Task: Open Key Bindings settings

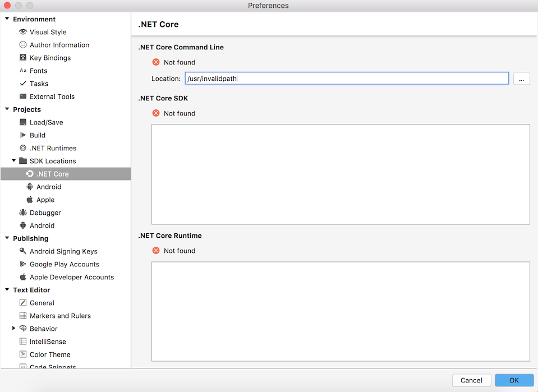Action: [50, 58]
